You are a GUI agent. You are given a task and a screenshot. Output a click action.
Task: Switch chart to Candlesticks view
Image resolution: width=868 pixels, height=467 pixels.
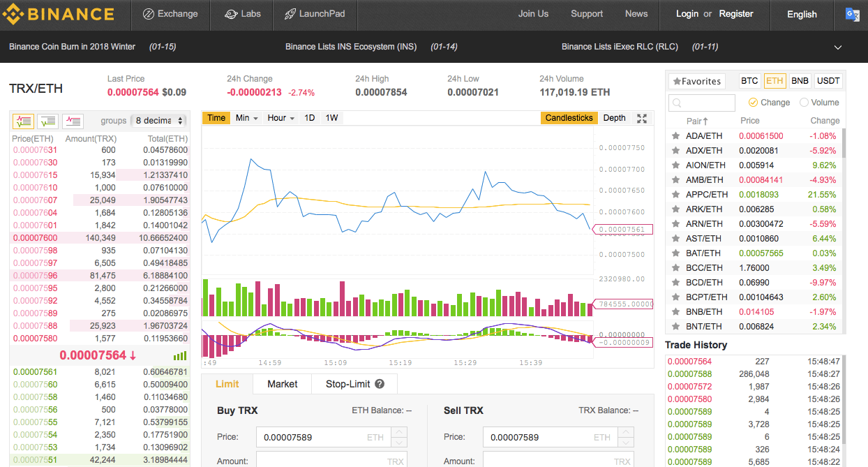(569, 118)
